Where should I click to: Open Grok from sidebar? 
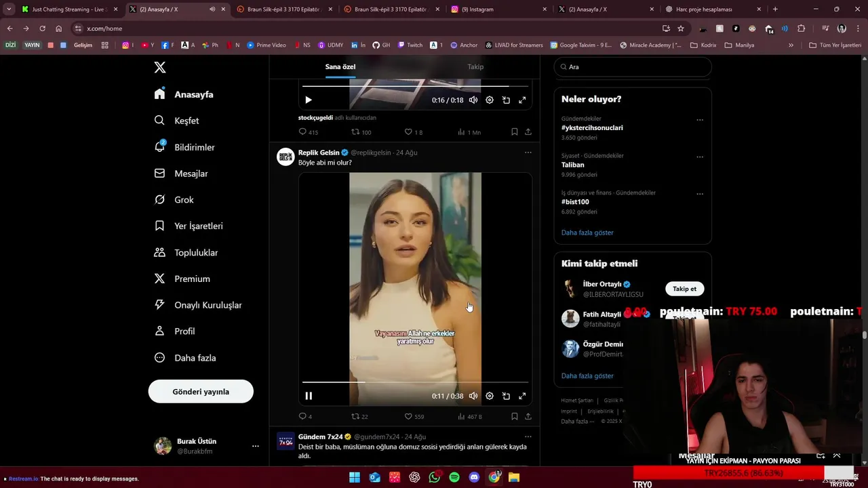pos(174,200)
